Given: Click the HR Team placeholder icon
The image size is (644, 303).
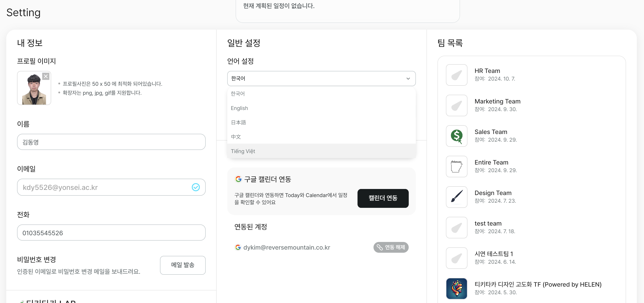Looking at the screenshot, I should pyautogui.click(x=456, y=75).
